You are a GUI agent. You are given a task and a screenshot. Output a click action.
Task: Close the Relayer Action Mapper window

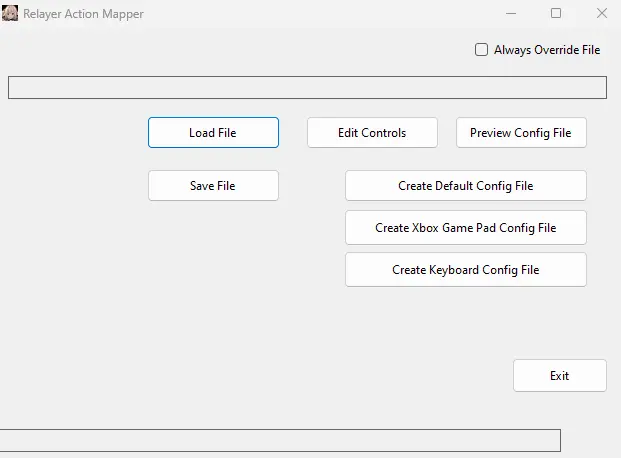click(x=602, y=13)
